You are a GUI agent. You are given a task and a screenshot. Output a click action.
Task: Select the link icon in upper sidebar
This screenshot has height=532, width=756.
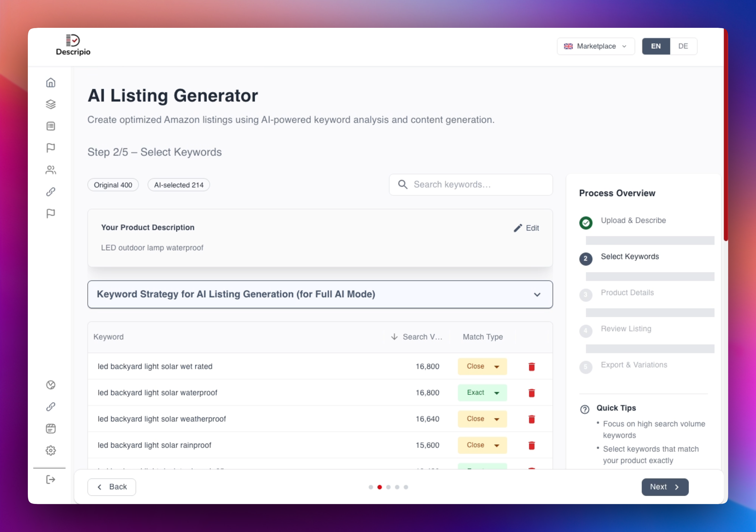click(x=51, y=191)
